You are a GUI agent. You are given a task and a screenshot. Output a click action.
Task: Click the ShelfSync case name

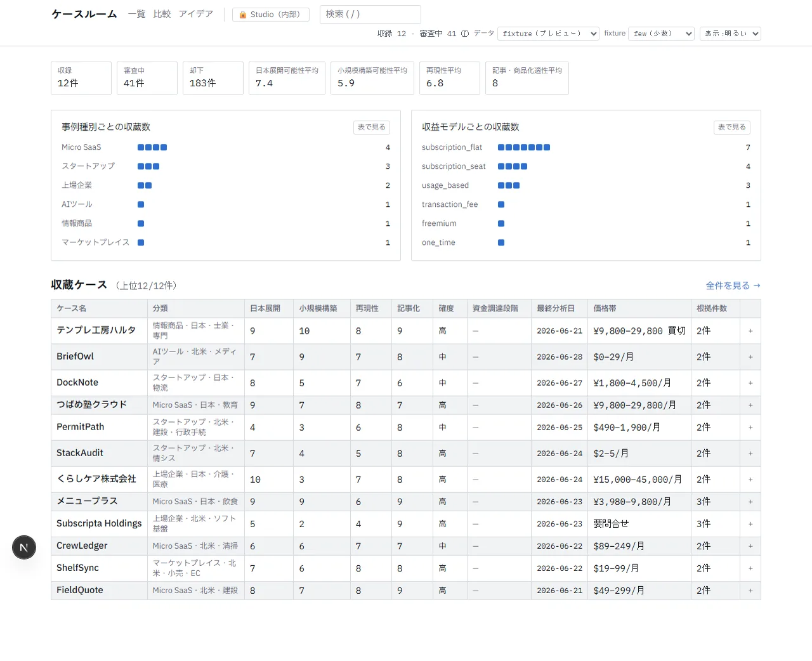[77, 568]
